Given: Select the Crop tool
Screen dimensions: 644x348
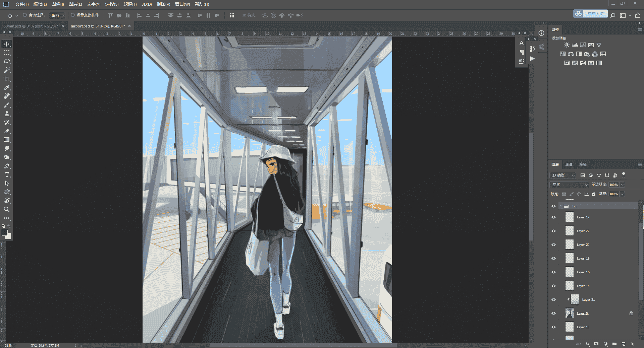Looking at the screenshot, I should click(7, 79).
